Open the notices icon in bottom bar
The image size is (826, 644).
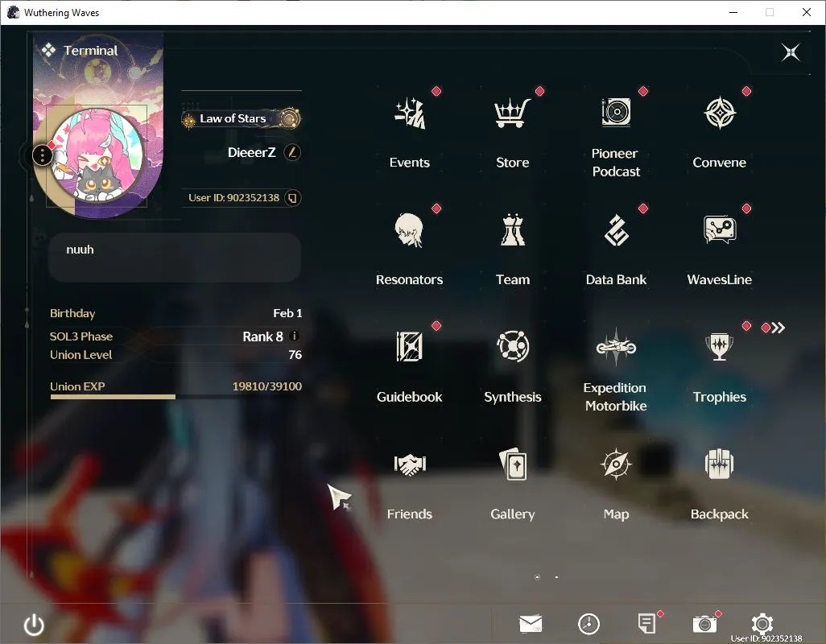pyautogui.click(x=646, y=624)
